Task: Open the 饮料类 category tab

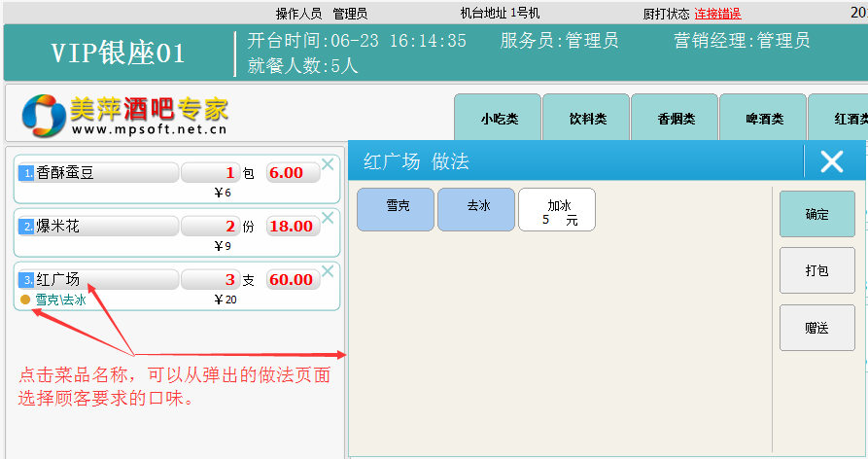Action: [x=586, y=120]
